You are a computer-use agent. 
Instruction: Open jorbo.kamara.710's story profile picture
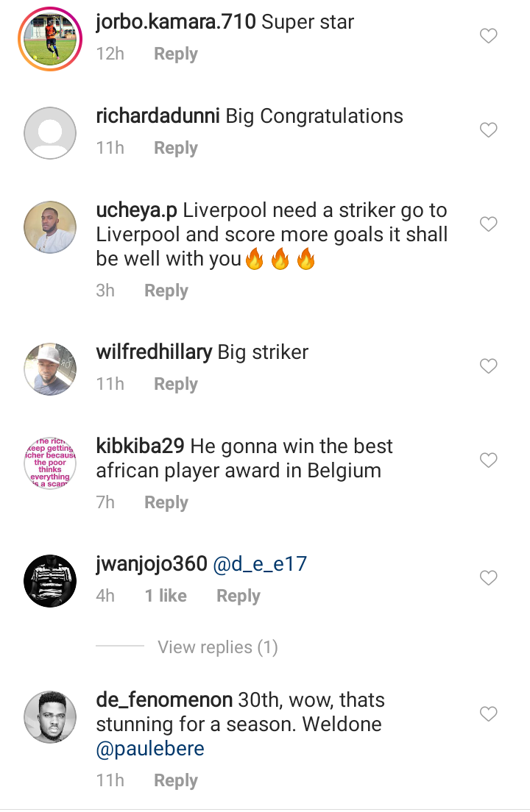[50, 39]
